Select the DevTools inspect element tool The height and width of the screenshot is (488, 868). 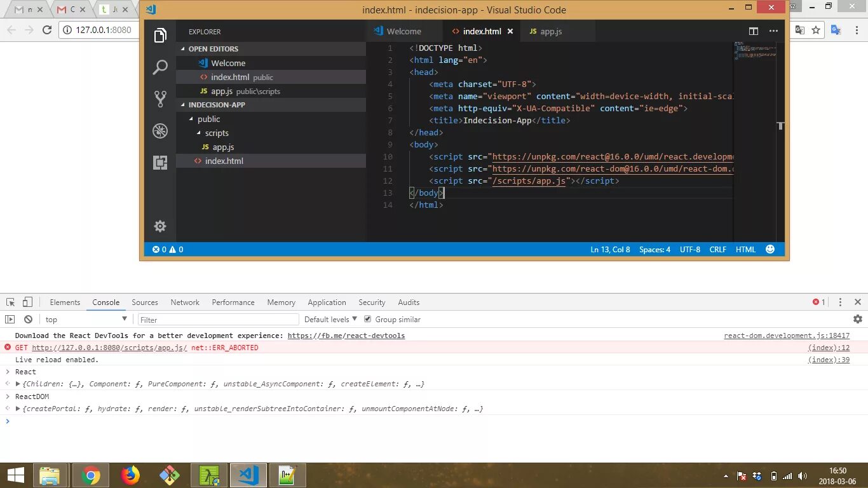click(10, 302)
